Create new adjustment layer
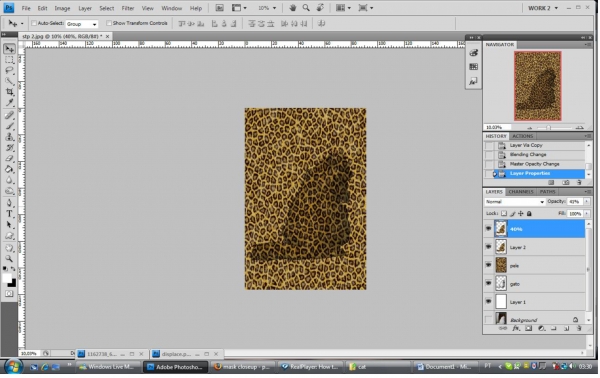 (x=541, y=328)
